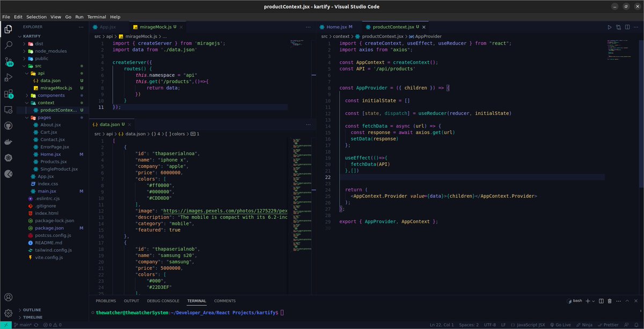Open the new terminal launch profile dropdown
Image resolution: width=644 pixels, height=329 pixels.
tap(594, 301)
